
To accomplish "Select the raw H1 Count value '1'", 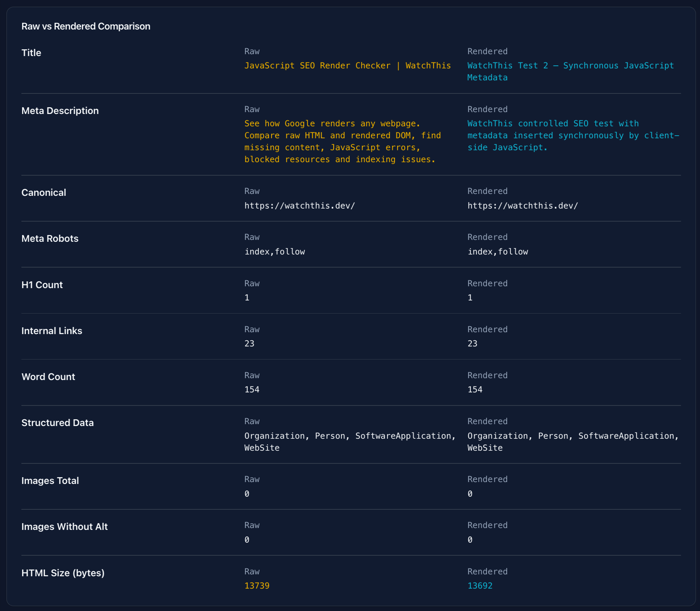I will coord(247,298).
